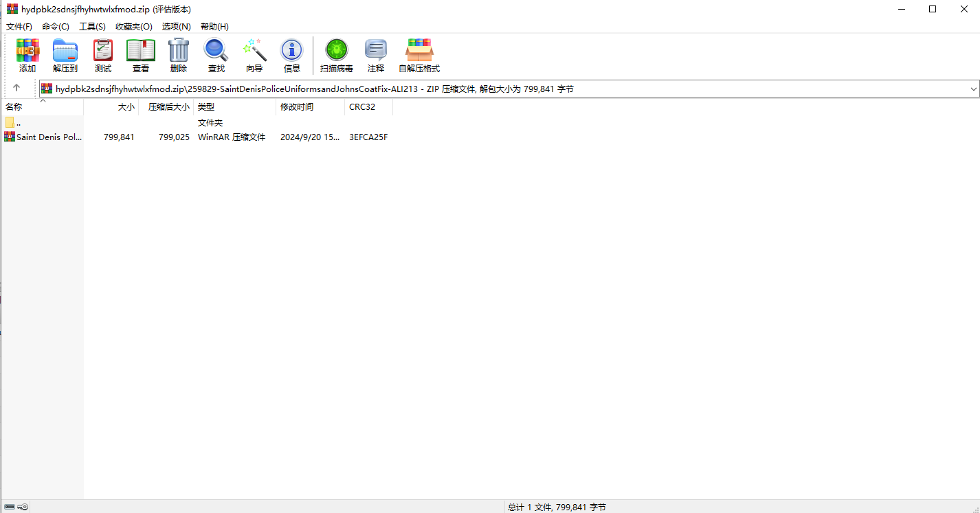
Task: Run the 测试 (Test) archive tool
Action: click(x=103, y=51)
